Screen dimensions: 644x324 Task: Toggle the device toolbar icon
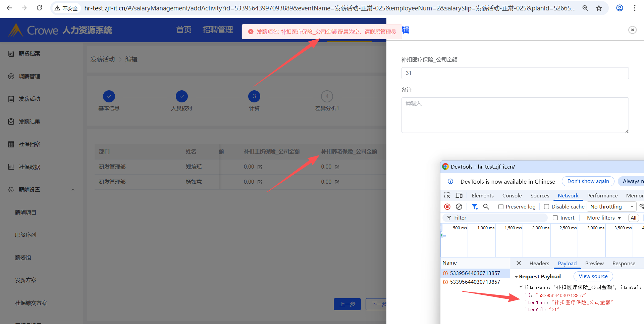pyautogui.click(x=459, y=195)
